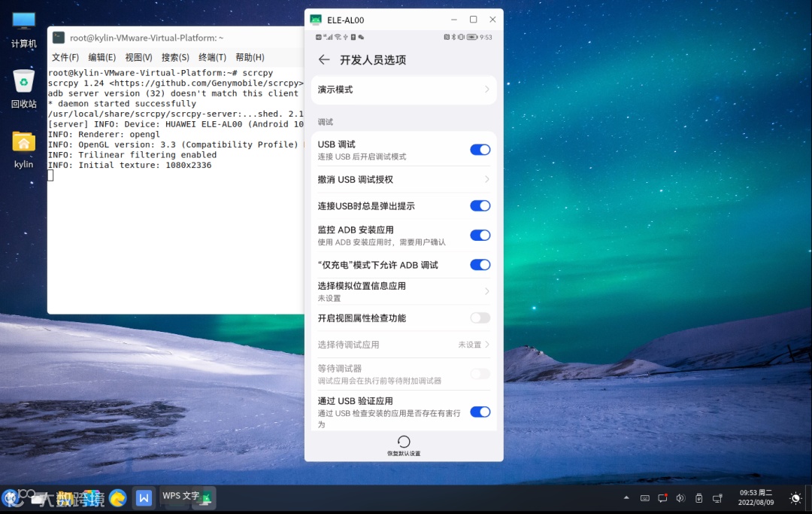Toggle the 通过 USB 验证应用 switch
Screen dimensions: 812x514
[x=480, y=412]
